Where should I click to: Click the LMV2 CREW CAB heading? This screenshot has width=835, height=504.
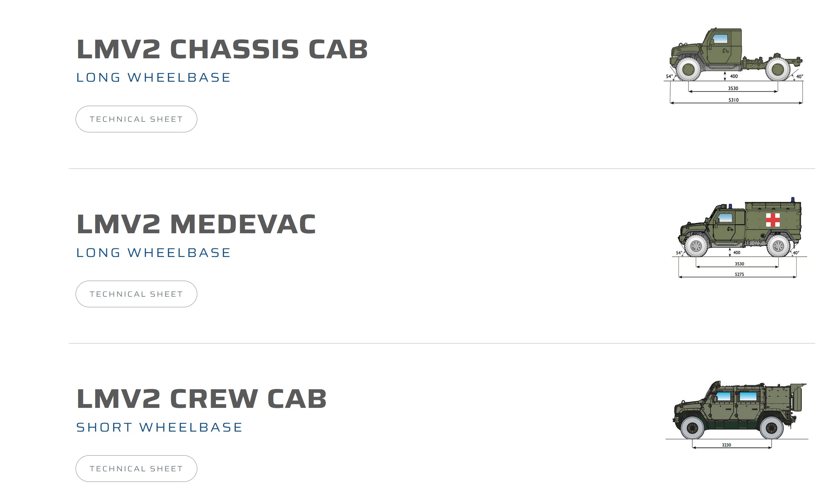tap(202, 399)
